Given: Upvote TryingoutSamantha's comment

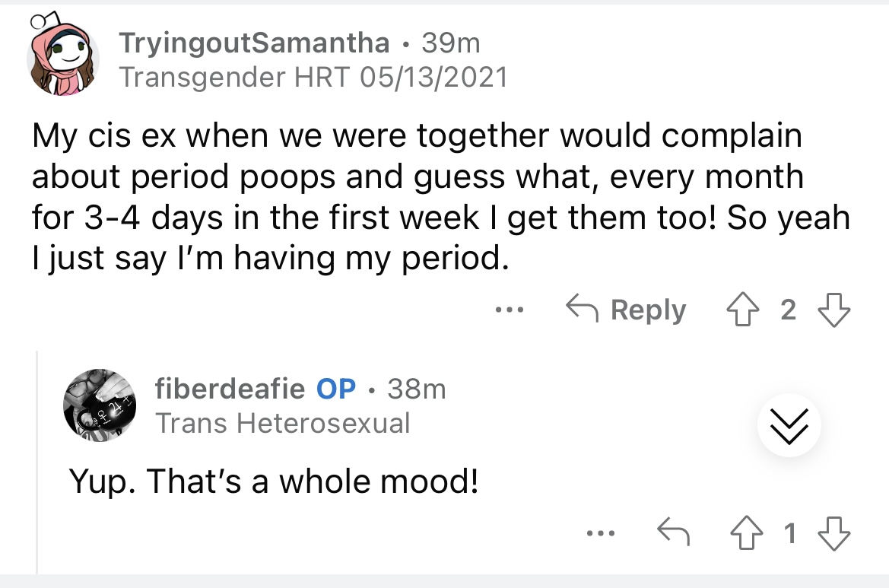Looking at the screenshot, I should (743, 310).
